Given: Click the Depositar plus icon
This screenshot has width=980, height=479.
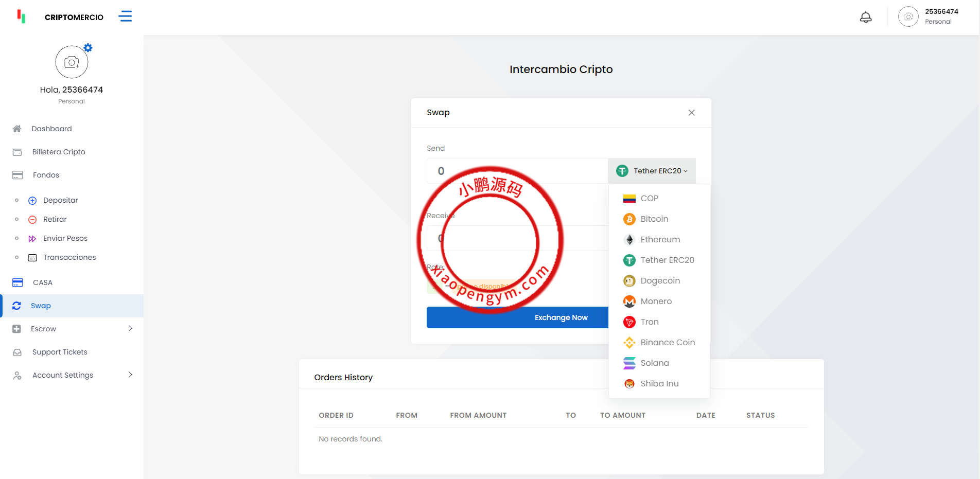Looking at the screenshot, I should pos(32,201).
